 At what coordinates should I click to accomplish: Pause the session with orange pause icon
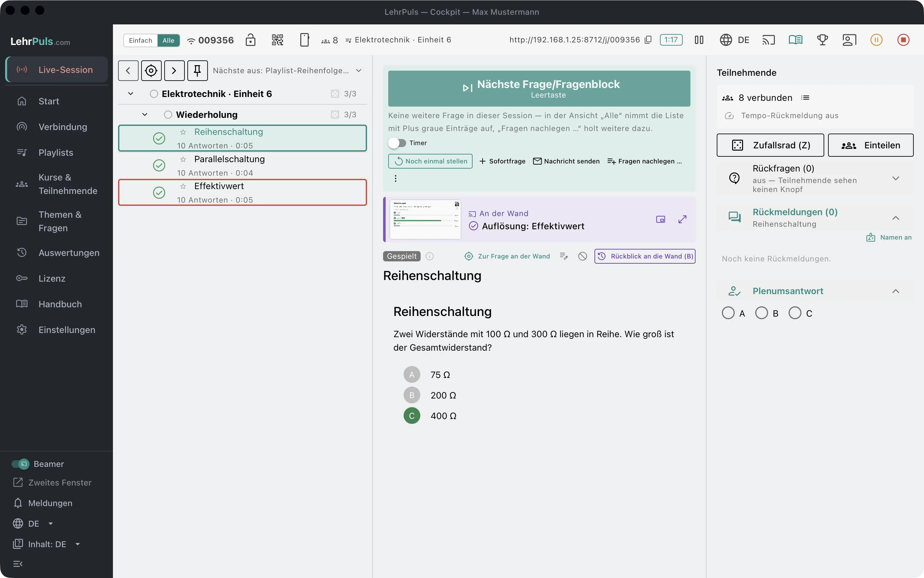pos(876,40)
